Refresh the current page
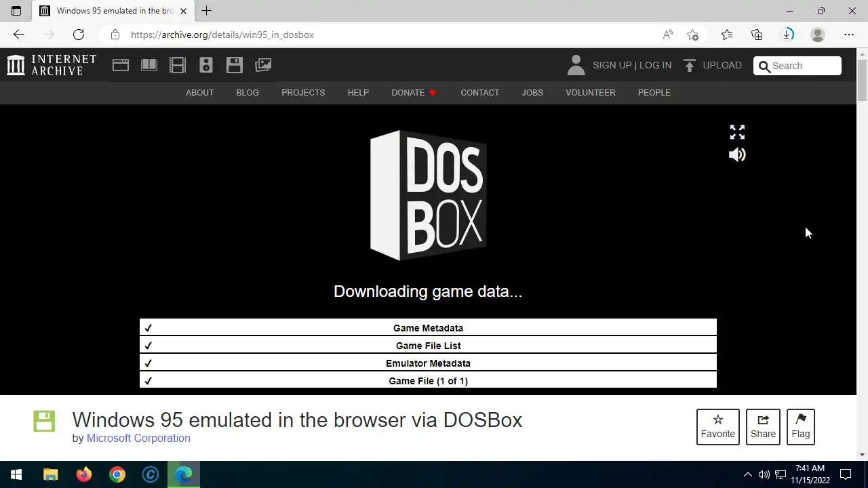 click(x=79, y=35)
